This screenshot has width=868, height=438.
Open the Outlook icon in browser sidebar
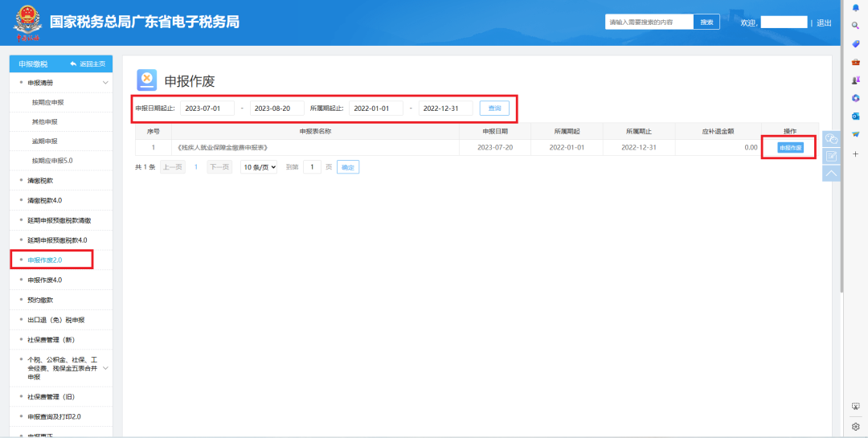856,117
